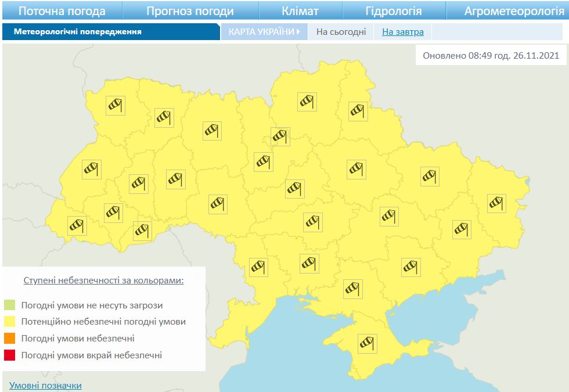Screen dimensions: 569x392
Task: Open the Поточна погода tab
Action: (62, 11)
